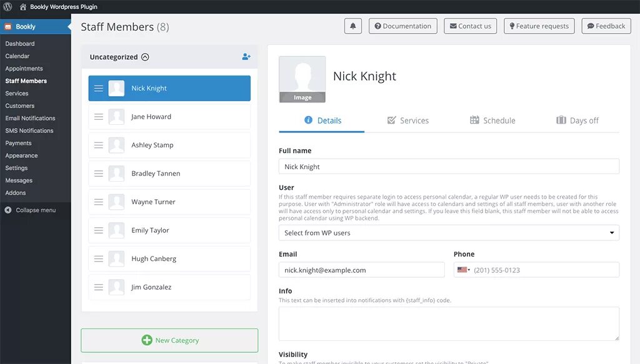Click the notification bell icon
The height and width of the screenshot is (364, 640).
[x=352, y=26]
